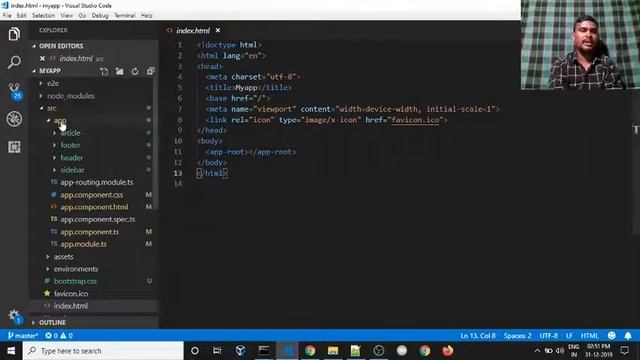Change Spaces: 2 indentation setting

click(518, 336)
